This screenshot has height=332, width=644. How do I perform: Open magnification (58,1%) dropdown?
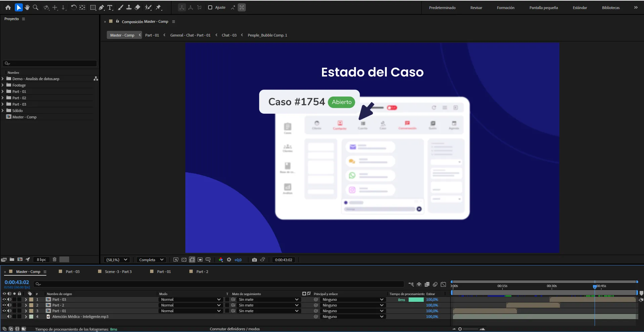coord(117,260)
